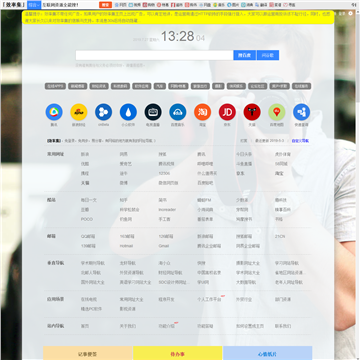Open the orange Taobao icon
The height and width of the screenshot is (360, 360).
202,112
